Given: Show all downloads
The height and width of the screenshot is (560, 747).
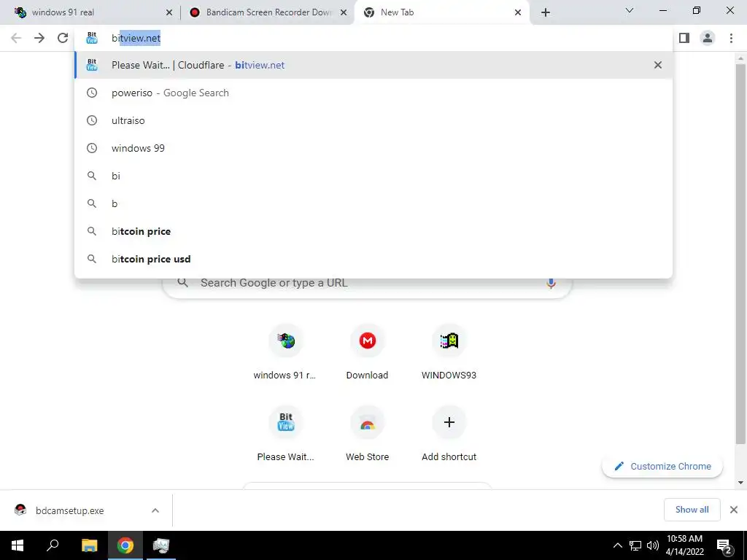Looking at the screenshot, I should [692, 510].
